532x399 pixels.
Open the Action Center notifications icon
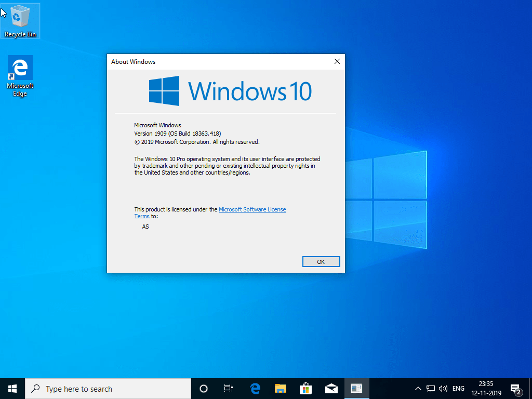(x=516, y=389)
